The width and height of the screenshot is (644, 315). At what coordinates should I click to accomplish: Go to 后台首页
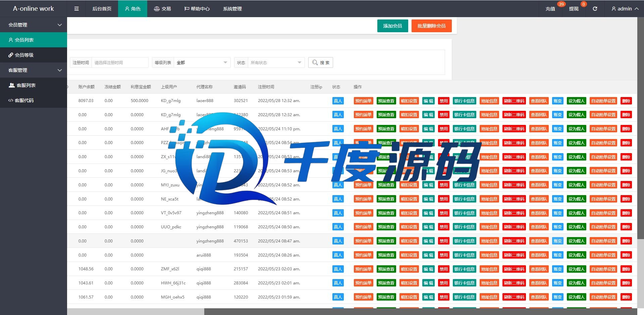[x=102, y=9]
